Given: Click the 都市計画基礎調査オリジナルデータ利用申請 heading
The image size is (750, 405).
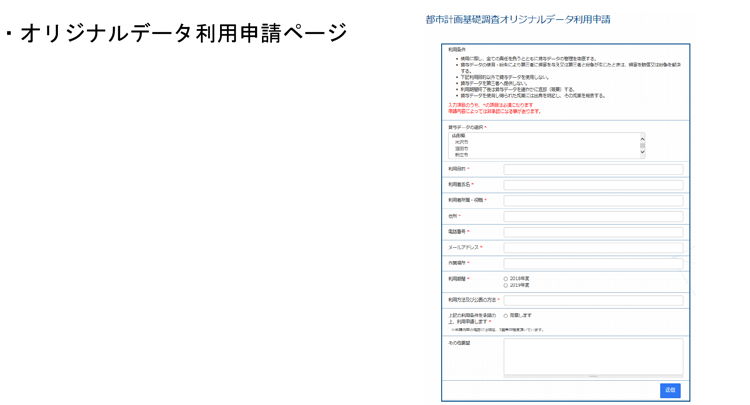Looking at the screenshot, I should pyautogui.click(x=518, y=20).
